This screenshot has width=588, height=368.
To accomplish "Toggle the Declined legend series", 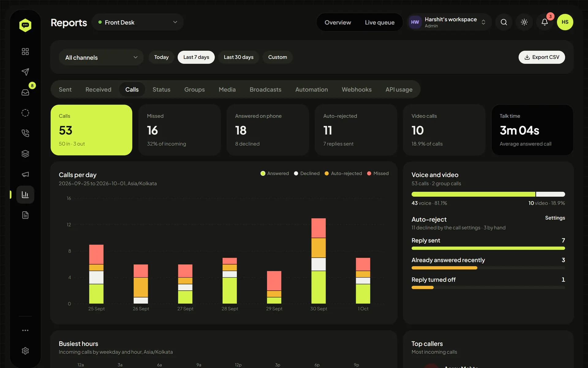I will tap(307, 173).
